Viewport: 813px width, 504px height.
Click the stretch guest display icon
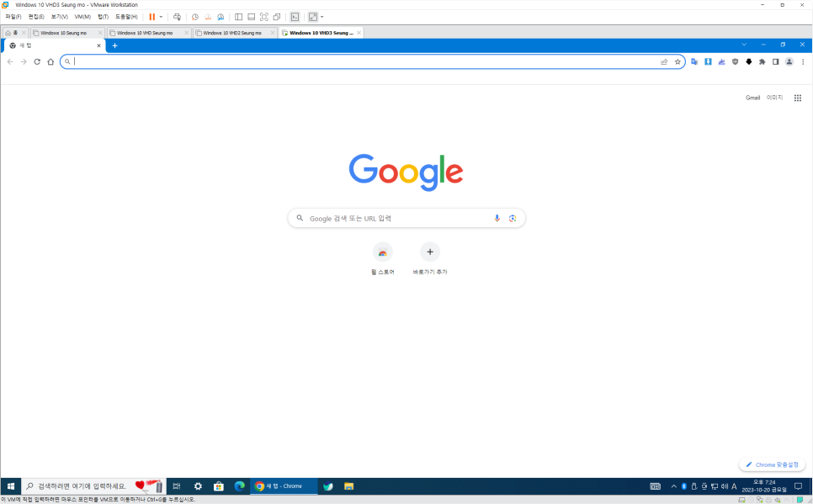[x=312, y=17]
